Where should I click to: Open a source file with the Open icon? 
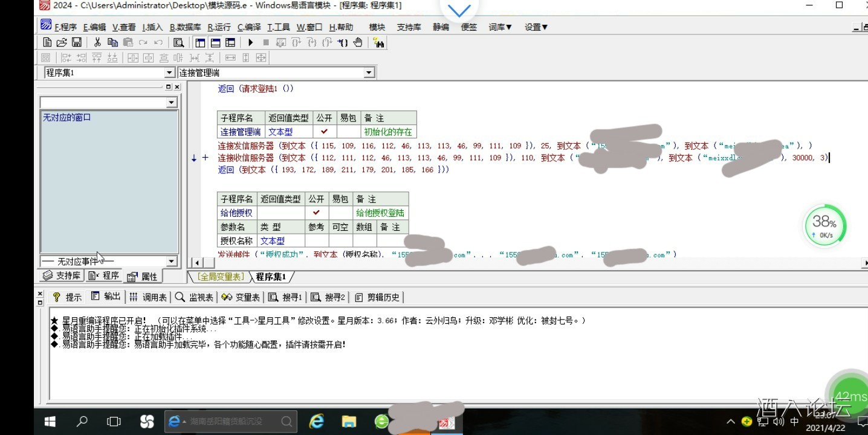61,42
